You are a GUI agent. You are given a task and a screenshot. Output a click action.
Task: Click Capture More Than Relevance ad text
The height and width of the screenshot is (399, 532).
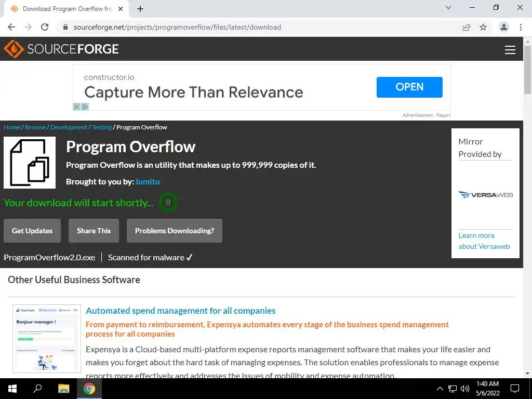194,92
